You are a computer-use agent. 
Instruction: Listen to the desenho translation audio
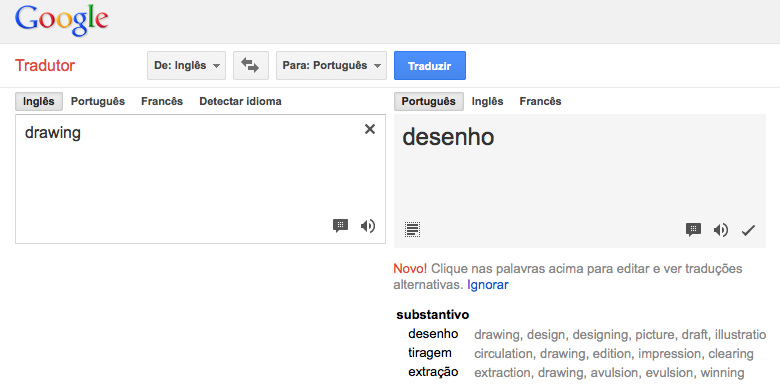(x=721, y=230)
